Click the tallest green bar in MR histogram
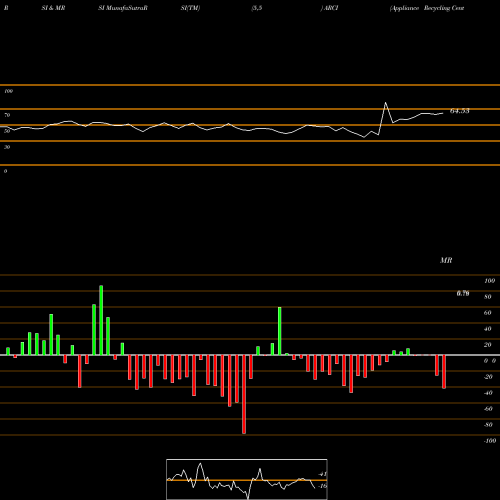 (101, 320)
